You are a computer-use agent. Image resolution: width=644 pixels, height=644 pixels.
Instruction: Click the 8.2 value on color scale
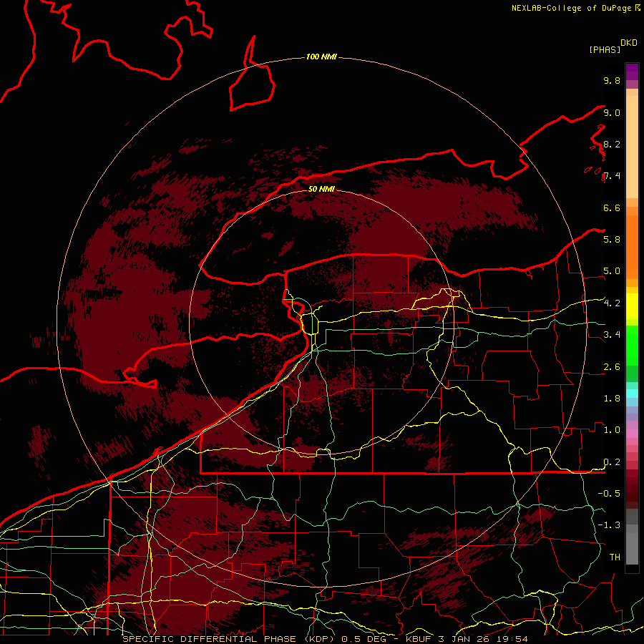(612, 145)
